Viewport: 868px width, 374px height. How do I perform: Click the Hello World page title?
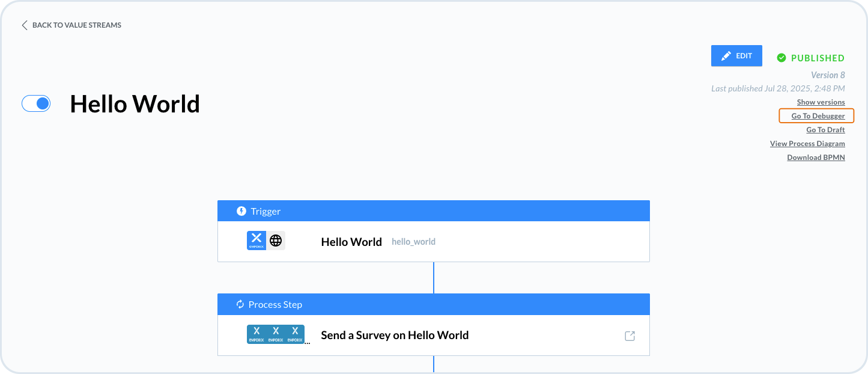point(135,104)
